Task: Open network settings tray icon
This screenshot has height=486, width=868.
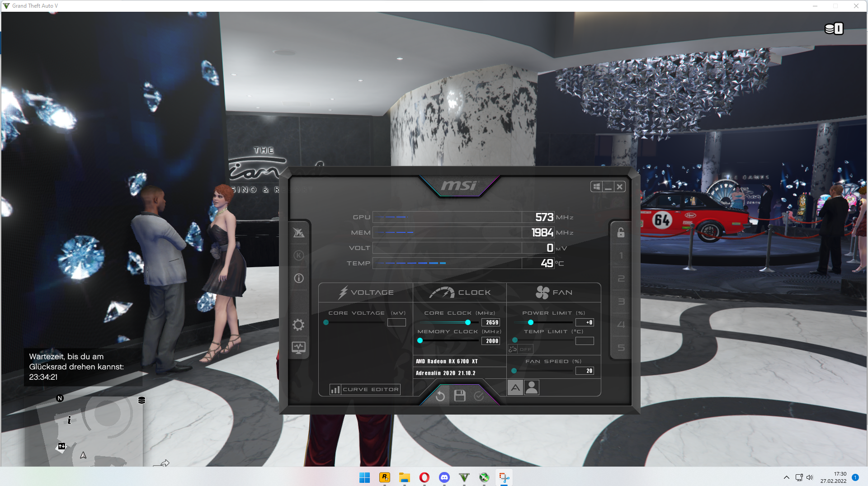Action: tap(799, 477)
